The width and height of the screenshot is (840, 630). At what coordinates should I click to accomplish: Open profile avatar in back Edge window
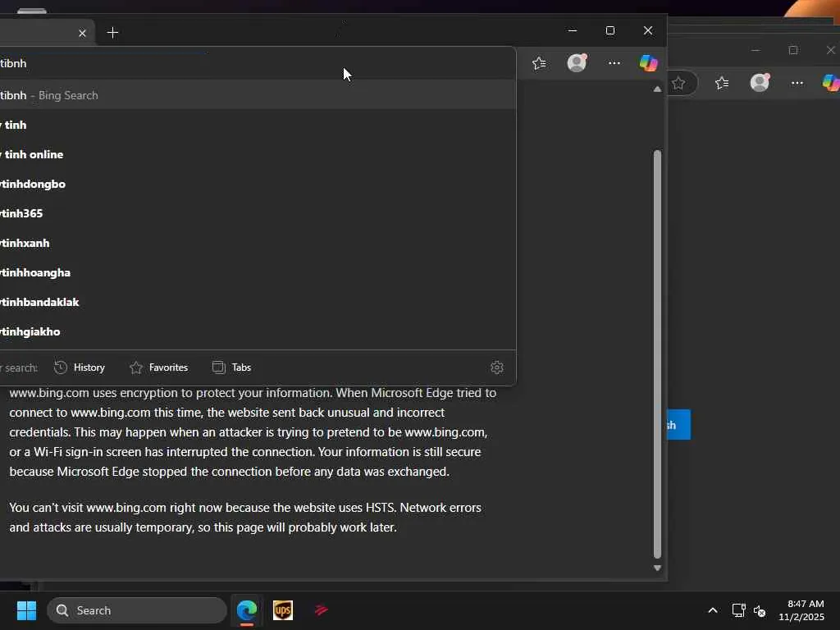tap(760, 83)
